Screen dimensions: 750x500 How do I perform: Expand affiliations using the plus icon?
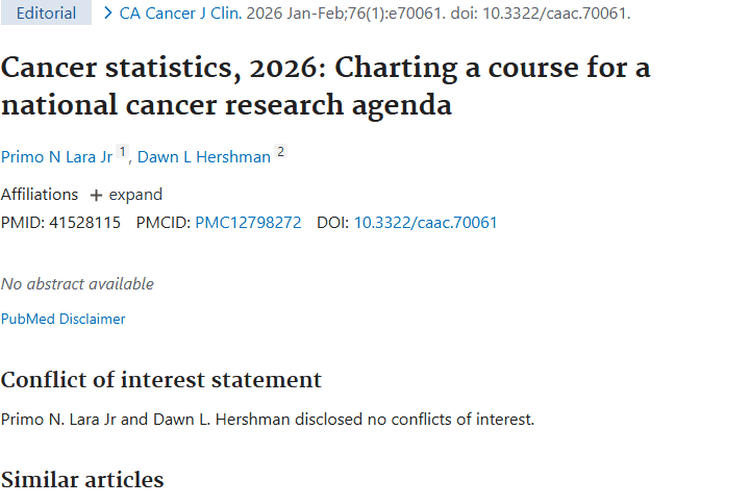click(96, 195)
